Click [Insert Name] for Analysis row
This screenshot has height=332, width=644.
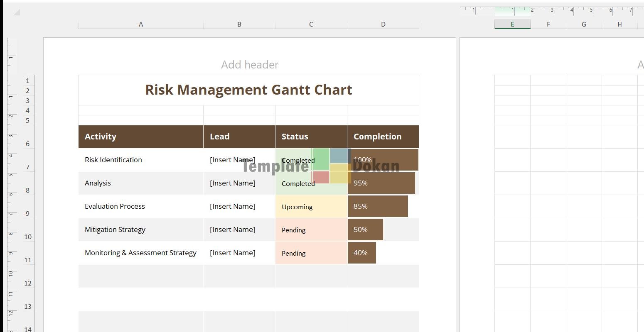coord(233,183)
